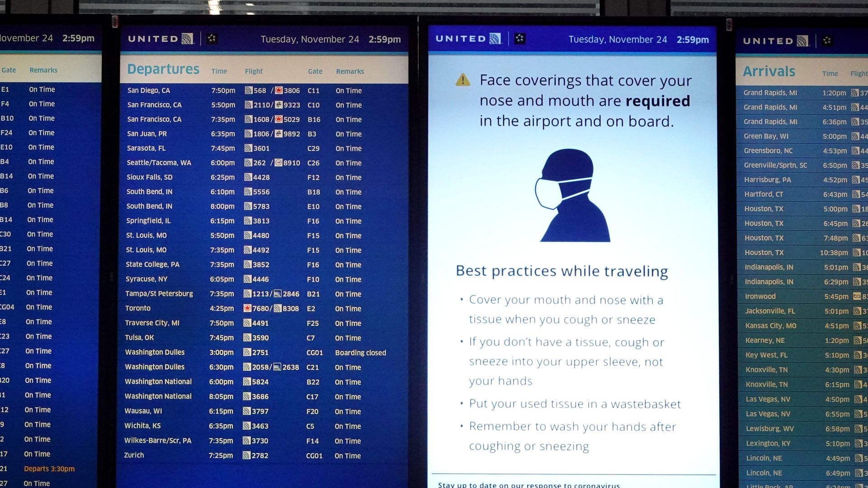
Task: Click the Departs 3:30pm remark on left screen
Action: [49, 469]
